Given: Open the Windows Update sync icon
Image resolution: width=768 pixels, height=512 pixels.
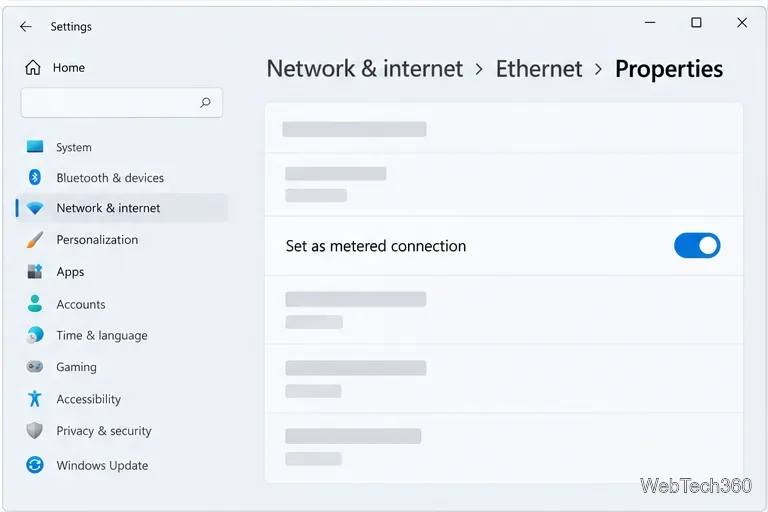Looking at the screenshot, I should tap(35, 464).
